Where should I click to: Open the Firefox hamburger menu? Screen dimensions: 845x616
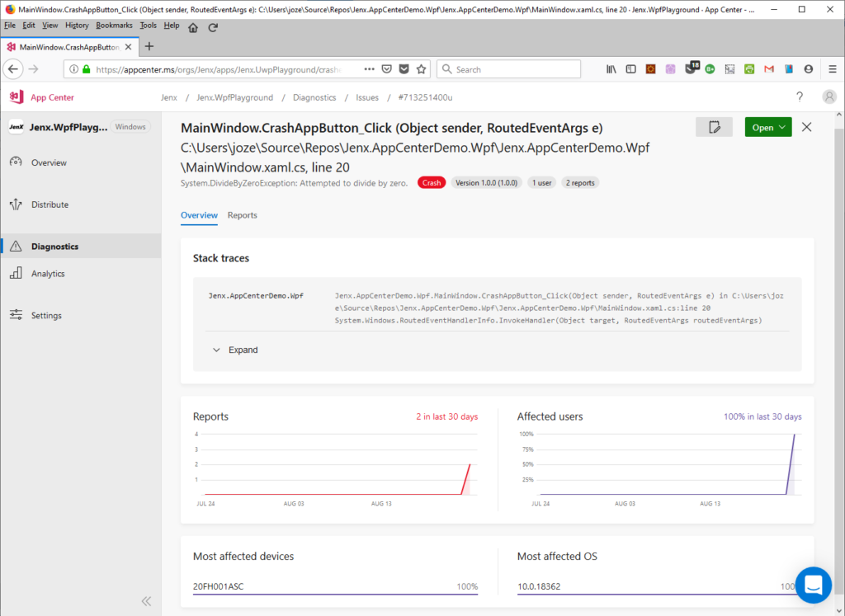click(833, 69)
